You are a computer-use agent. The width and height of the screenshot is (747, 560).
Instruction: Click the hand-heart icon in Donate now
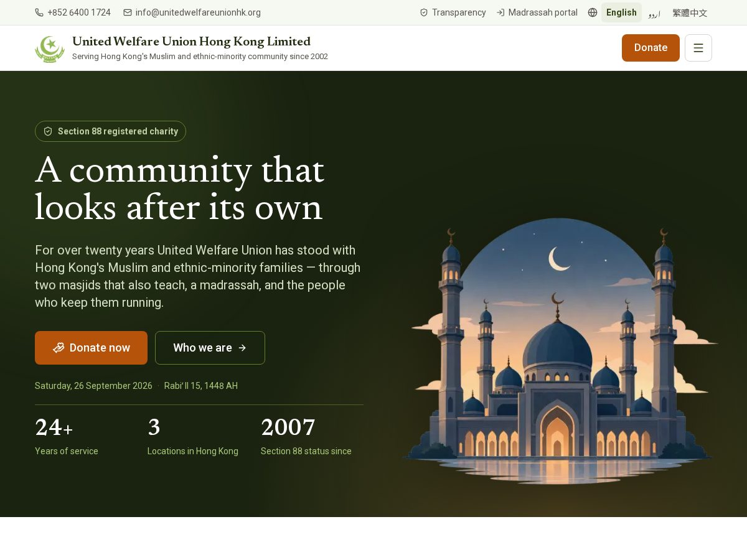coord(59,348)
